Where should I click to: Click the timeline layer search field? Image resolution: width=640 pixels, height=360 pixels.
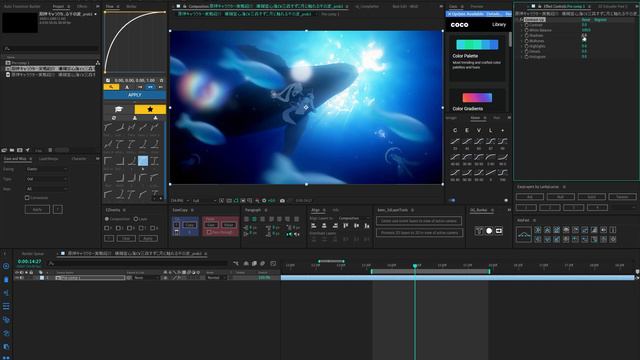[138, 263]
